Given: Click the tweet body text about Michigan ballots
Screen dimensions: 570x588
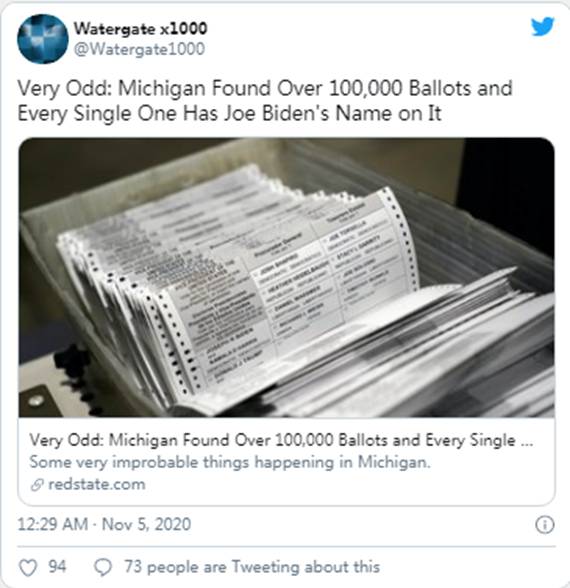Looking at the screenshot, I should 265,100.
